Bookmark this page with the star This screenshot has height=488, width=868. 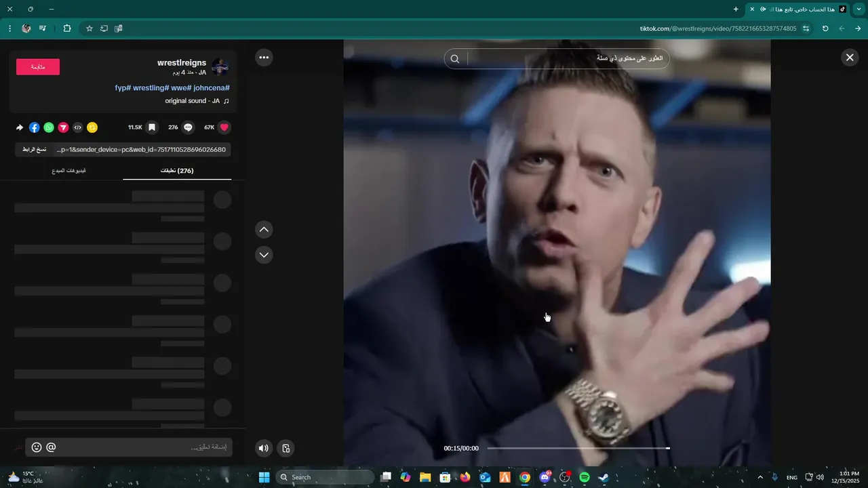tap(89, 28)
